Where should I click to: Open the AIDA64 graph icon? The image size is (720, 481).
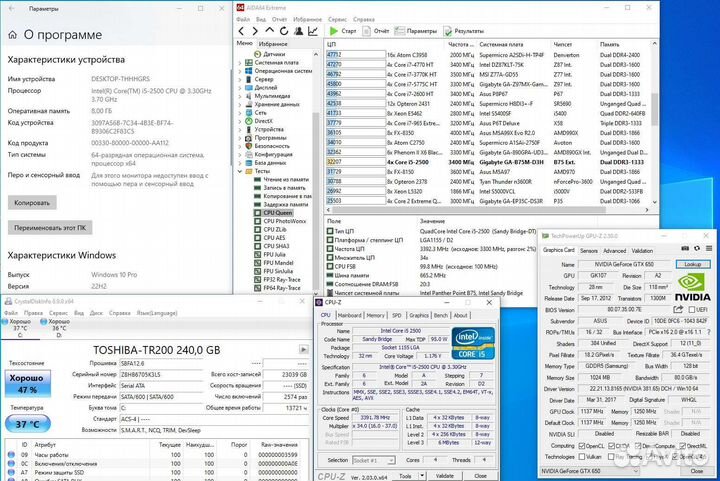click(313, 31)
